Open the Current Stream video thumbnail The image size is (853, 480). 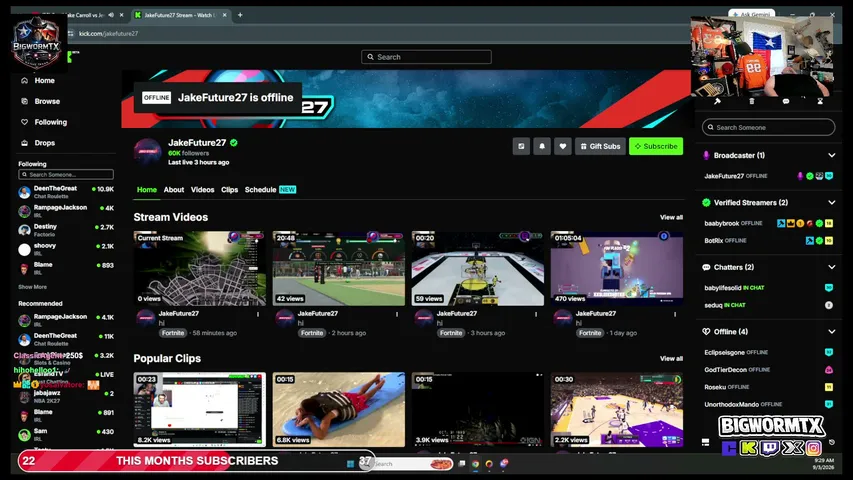200,268
